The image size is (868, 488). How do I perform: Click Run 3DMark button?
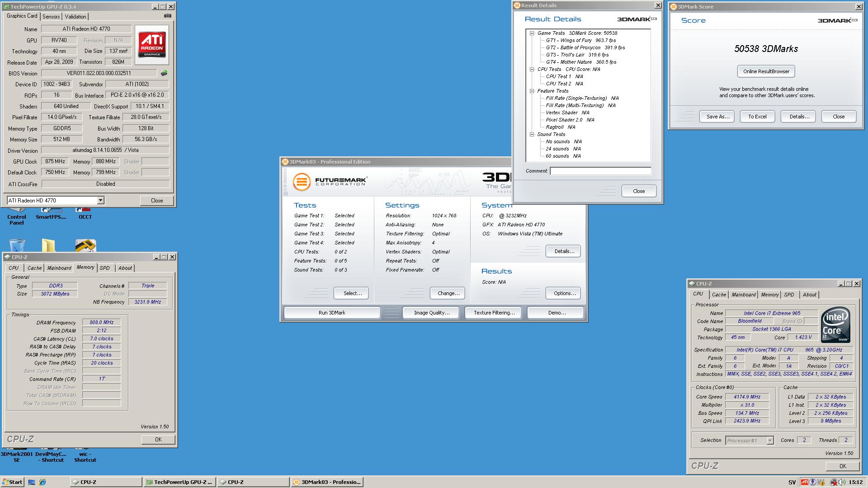point(332,313)
